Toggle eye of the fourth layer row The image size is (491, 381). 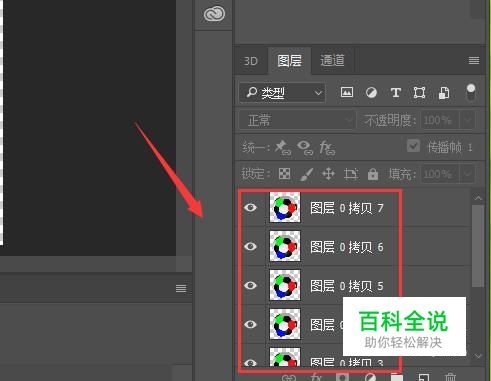[x=250, y=324]
